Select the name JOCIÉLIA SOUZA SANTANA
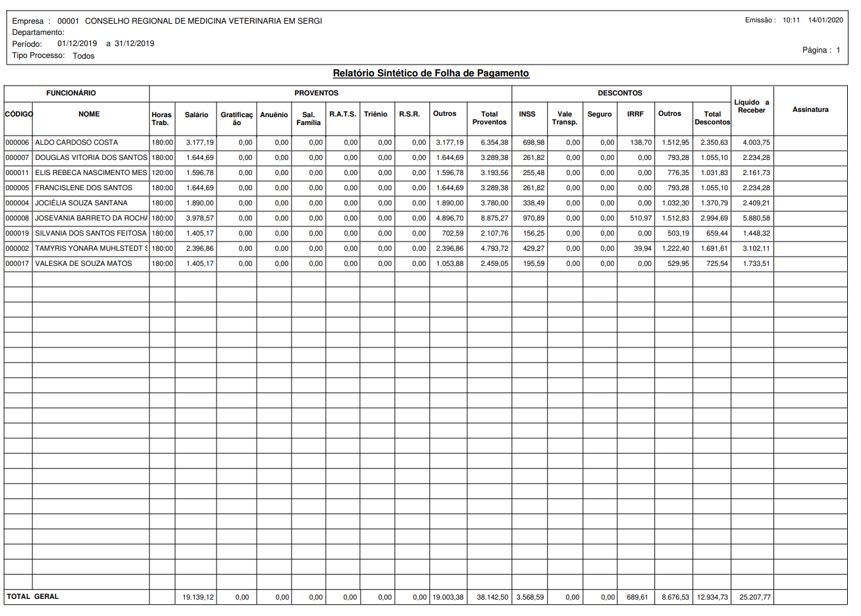Viewport: 861px width, 616px height. [x=81, y=203]
